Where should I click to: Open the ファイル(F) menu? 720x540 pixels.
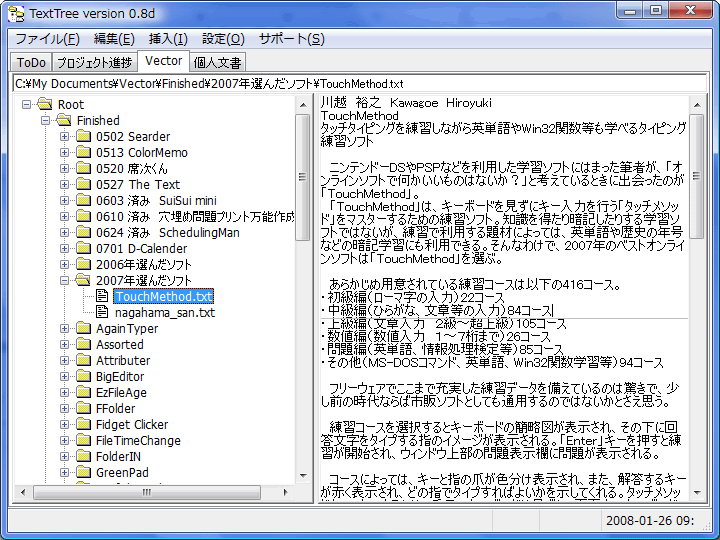(x=47, y=39)
